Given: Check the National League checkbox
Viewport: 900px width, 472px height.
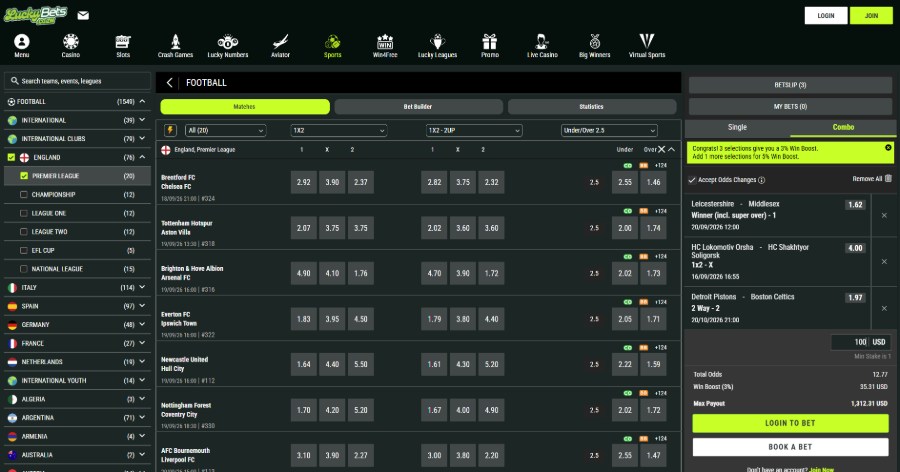Looking at the screenshot, I should tap(24, 269).
